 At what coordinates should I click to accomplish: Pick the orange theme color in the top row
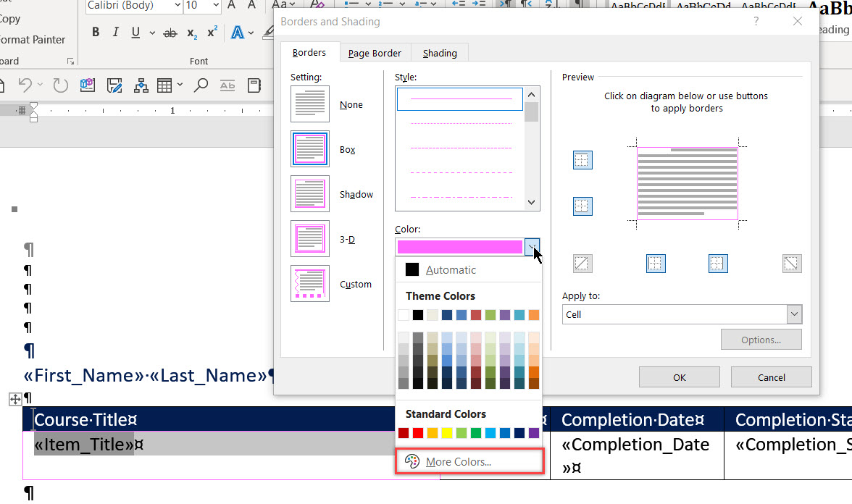[534, 315]
